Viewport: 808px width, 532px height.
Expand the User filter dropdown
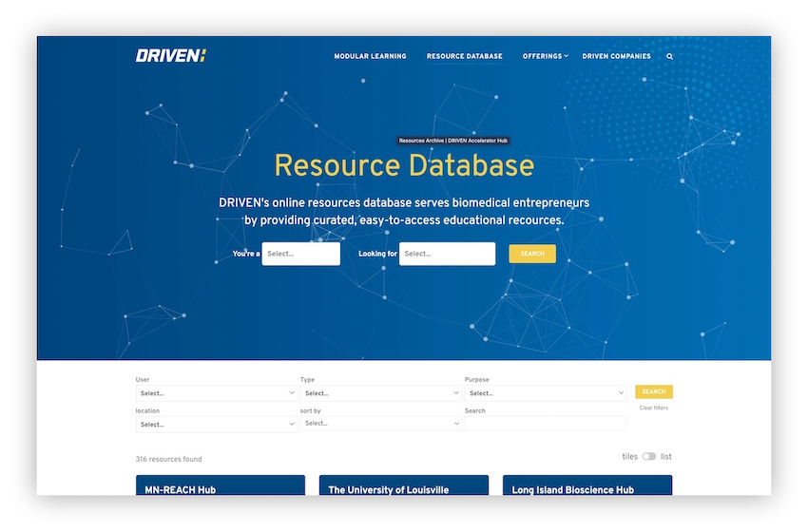click(x=217, y=393)
